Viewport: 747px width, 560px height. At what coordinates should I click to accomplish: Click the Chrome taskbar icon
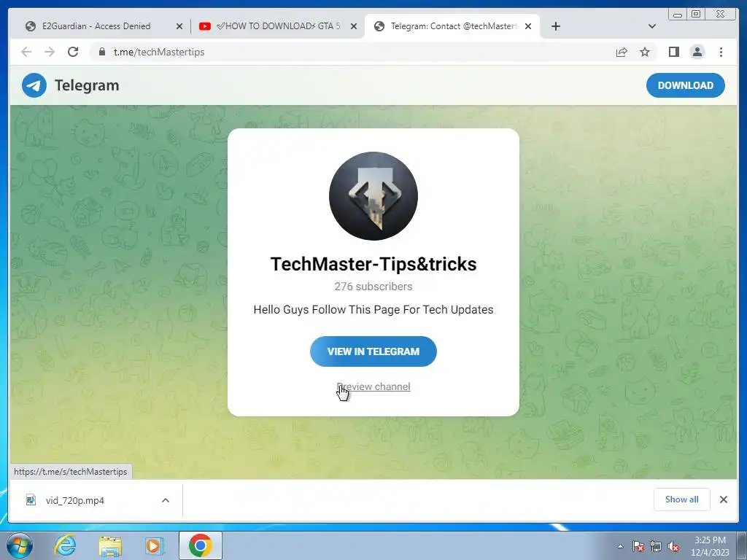click(x=201, y=545)
